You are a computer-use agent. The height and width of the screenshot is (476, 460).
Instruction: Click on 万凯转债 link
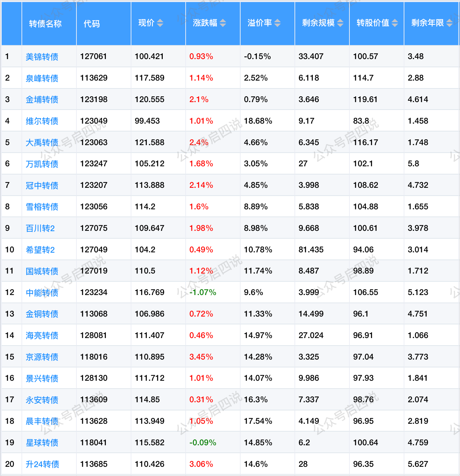[x=42, y=164]
